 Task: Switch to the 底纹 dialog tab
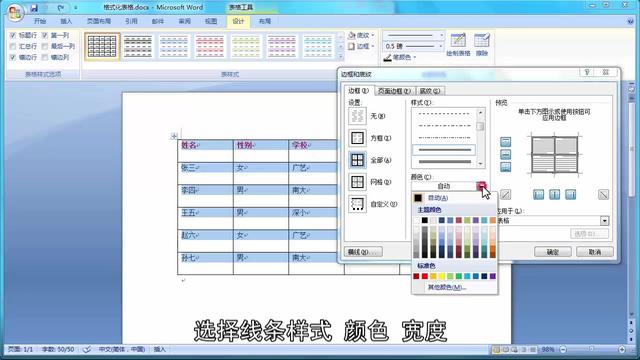coord(429,91)
